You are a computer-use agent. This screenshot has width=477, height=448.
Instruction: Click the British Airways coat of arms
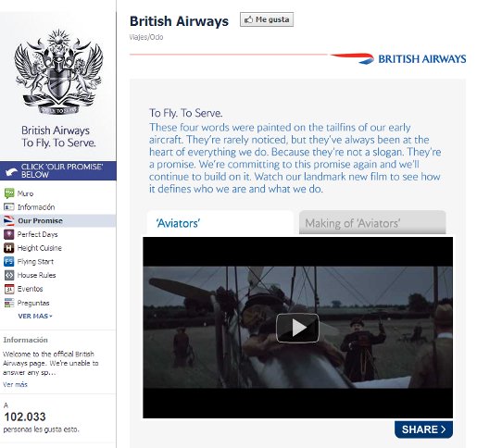[x=58, y=71]
